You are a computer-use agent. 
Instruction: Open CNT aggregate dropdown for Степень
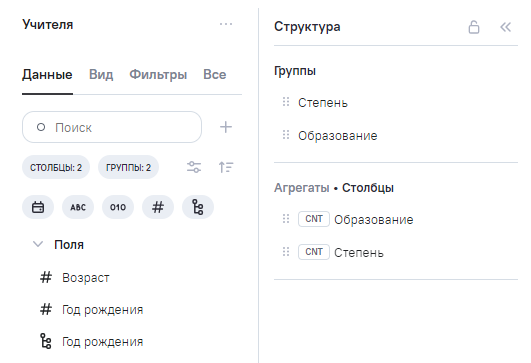314,252
